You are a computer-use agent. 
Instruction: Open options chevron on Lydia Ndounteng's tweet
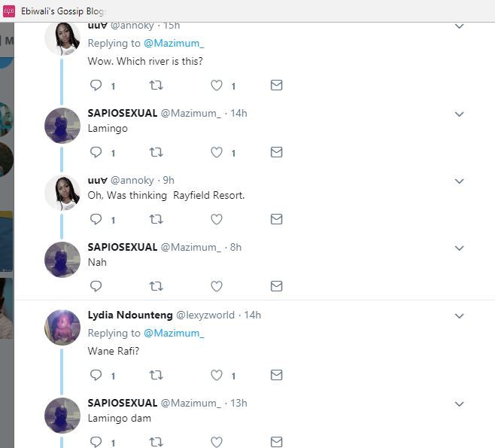tap(459, 316)
